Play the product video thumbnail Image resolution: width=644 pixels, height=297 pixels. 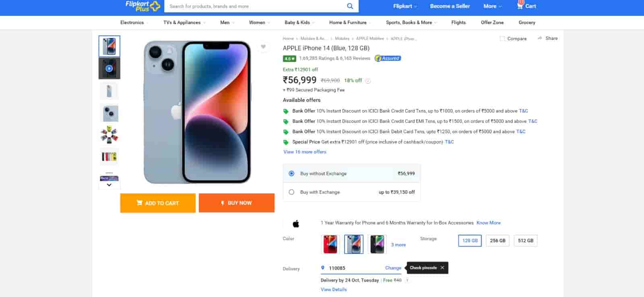click(109, 68)
